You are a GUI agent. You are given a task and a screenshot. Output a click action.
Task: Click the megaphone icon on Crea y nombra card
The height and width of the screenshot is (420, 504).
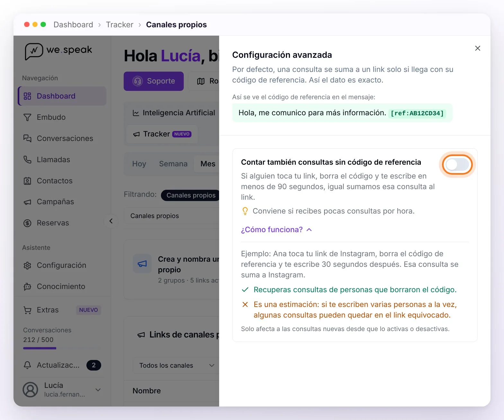(142, 264)
